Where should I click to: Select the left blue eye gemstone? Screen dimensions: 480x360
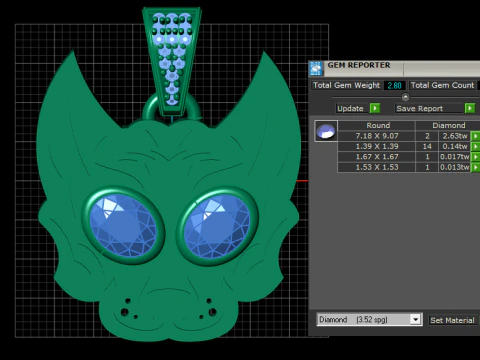pos(123,226)
